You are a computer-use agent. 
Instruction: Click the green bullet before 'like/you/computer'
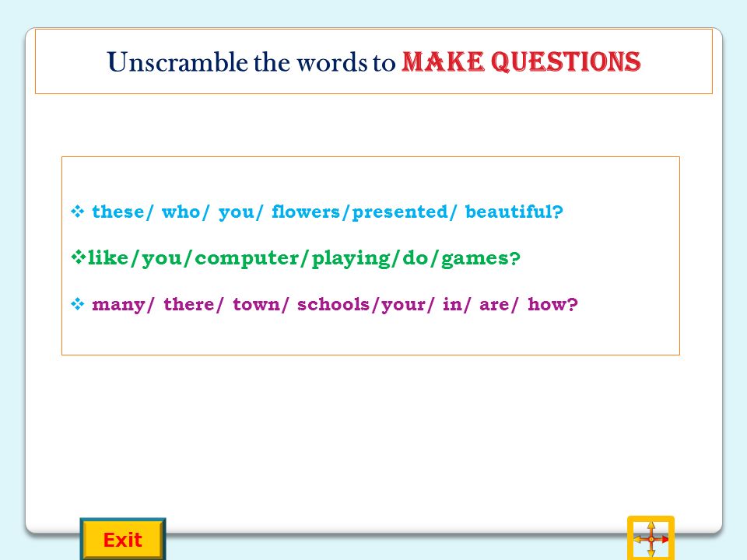pos(79,257)
